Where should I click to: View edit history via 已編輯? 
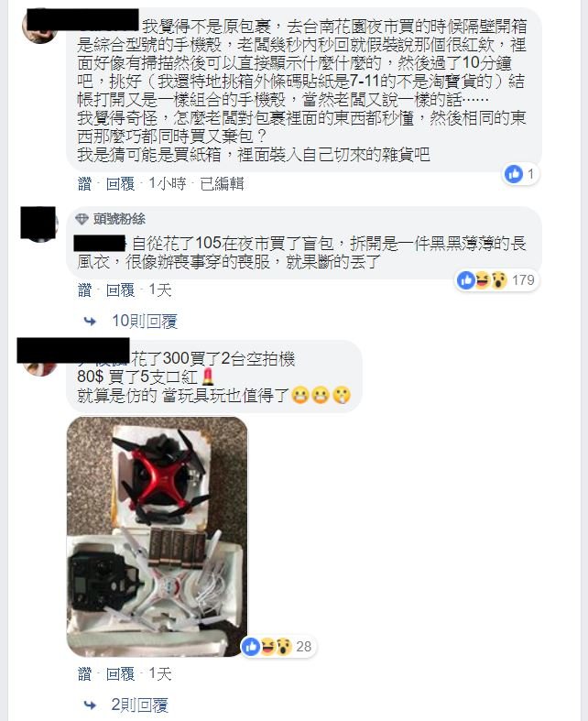pyautogui.click(x=222, y=184)
